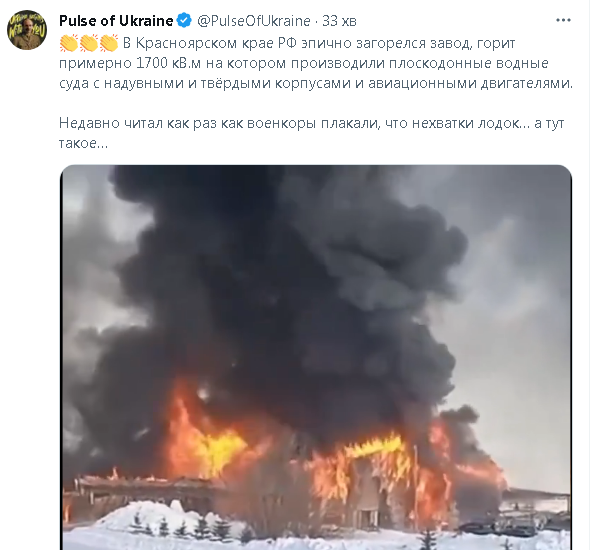This screenshot has height=550, width=599.
Task: Play the burning factory video
Action: (x=316, y=357)
